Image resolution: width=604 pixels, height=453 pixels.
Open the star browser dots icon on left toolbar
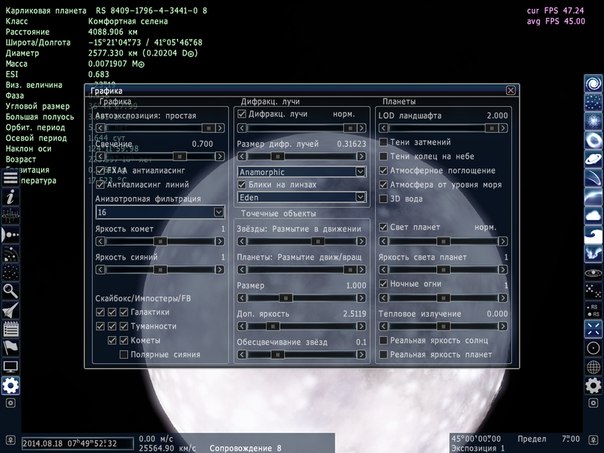(x=10, y=272)
